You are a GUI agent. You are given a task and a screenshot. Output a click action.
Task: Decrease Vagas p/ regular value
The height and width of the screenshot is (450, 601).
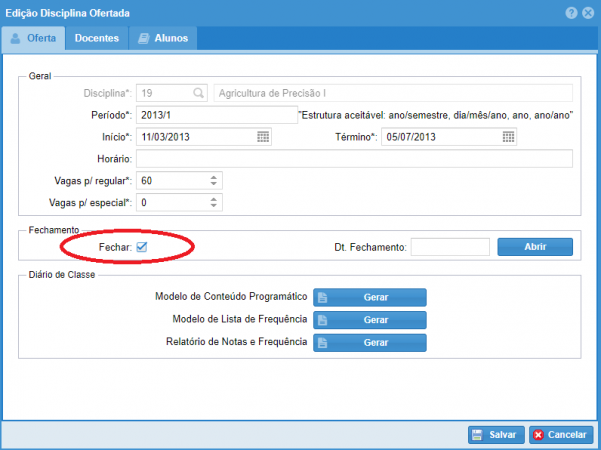click(214, 185)
